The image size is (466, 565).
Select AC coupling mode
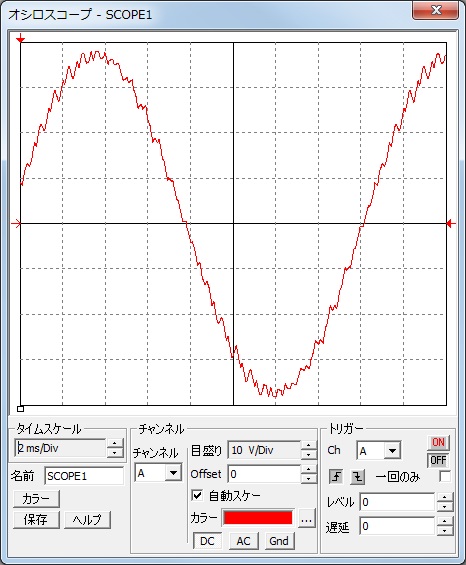click(x=244, y=541)
